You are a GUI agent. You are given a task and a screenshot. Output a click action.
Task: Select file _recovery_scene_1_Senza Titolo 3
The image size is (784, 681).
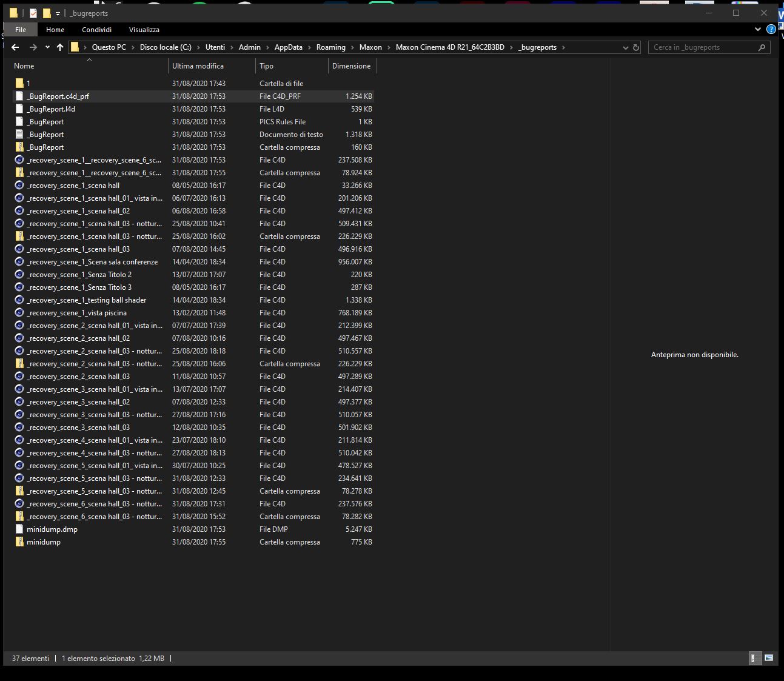pyautogui.click(x=79, y=287)
